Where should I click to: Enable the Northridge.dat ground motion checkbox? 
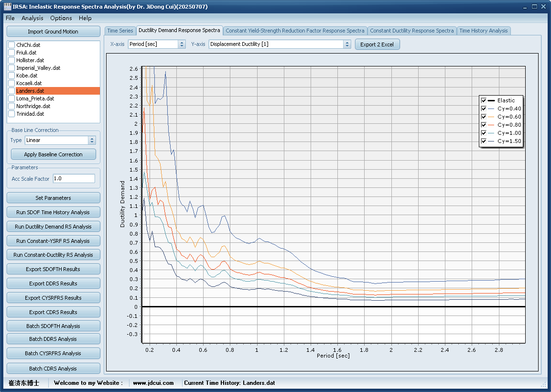tap(12, 106)
